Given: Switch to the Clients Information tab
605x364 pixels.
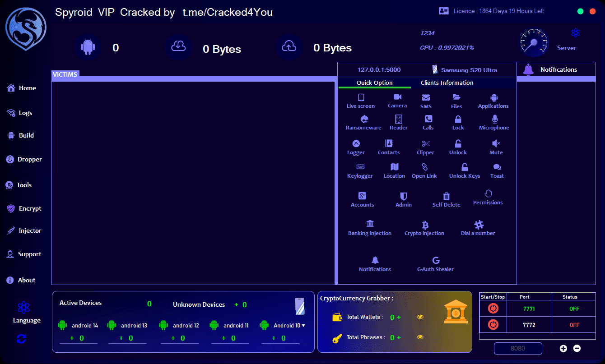Looking at the screenshot, I should click(x=447, y=83).
